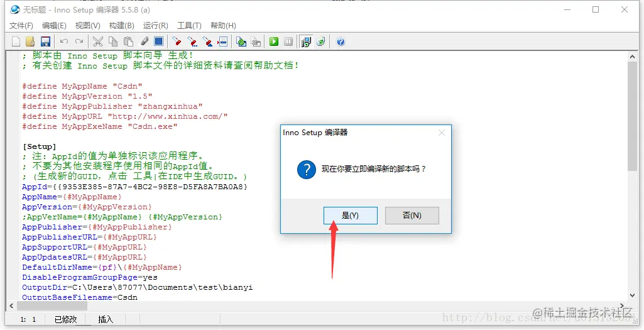Click the 已修改 status bar entry
This screenshot has height=330, width=644.
click(x=66, y=319)
